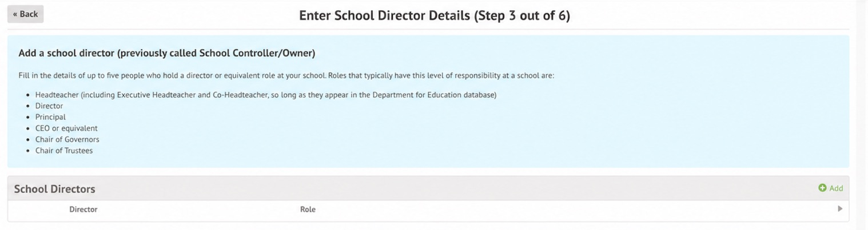Select the Chair of Governors bullet
This screenshot has width=868, height=230.
pos(67,139)
